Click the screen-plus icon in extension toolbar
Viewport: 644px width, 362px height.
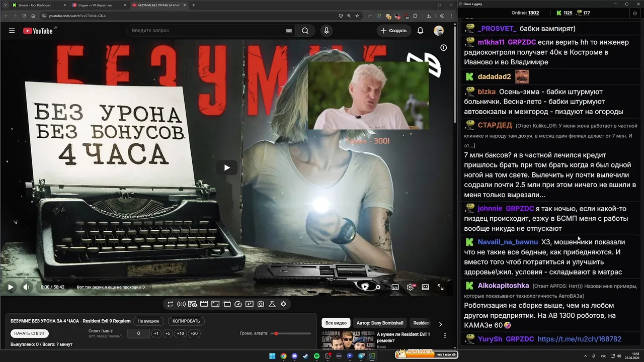[250, 304]
